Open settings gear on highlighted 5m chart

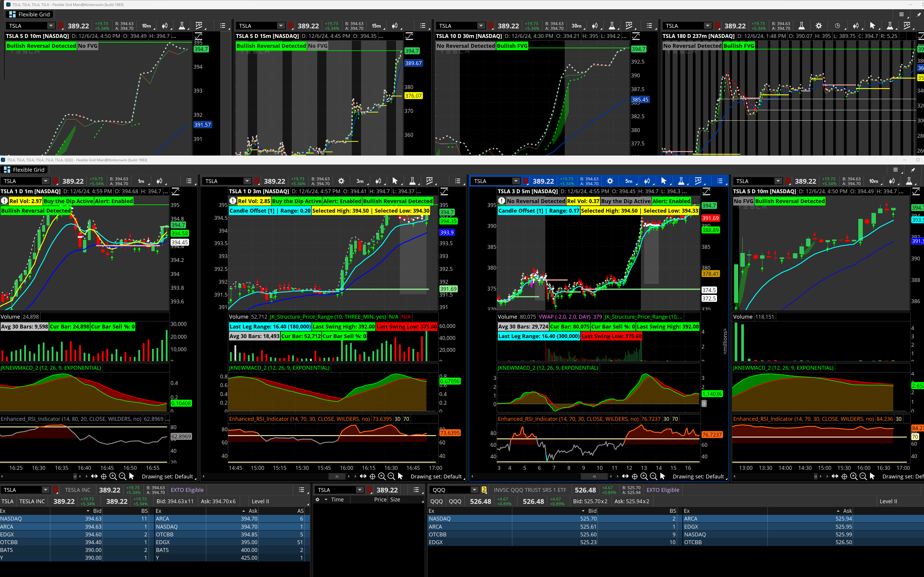pyautogui.click(x=610, y=181)
